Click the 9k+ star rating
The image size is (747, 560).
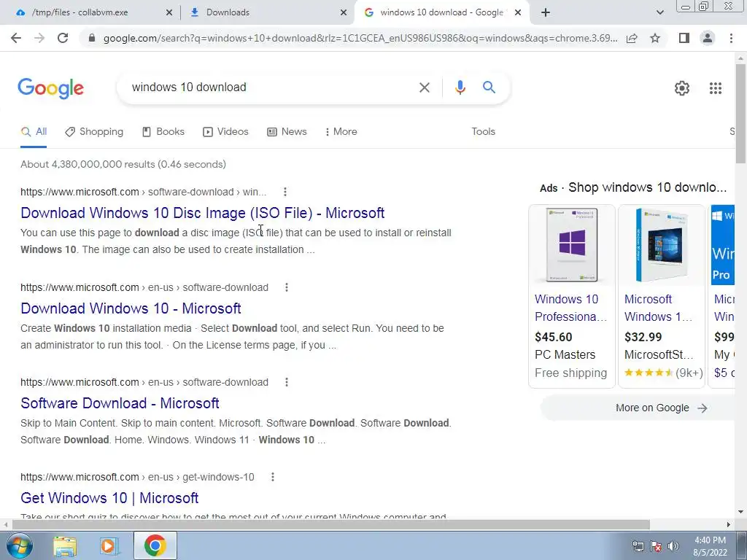[664, 373]
